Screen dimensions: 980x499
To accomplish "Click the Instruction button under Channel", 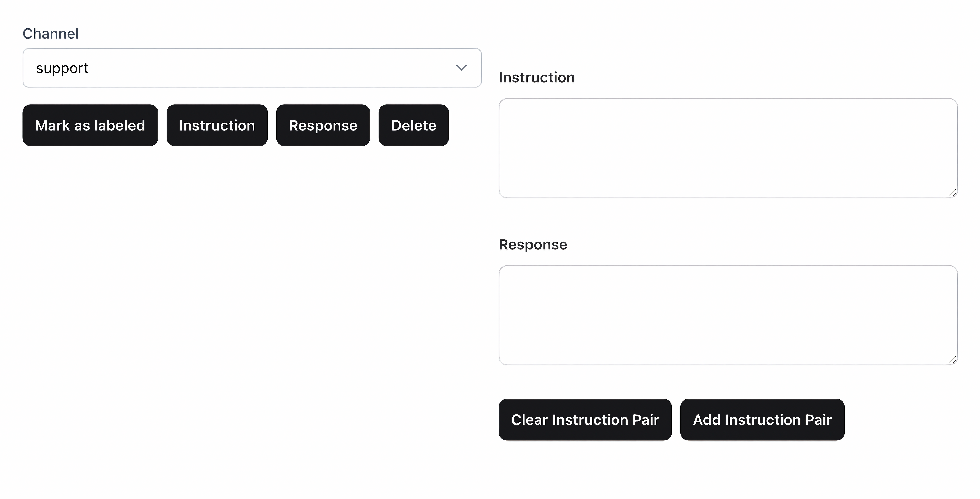I will click(x=217, y=125).
